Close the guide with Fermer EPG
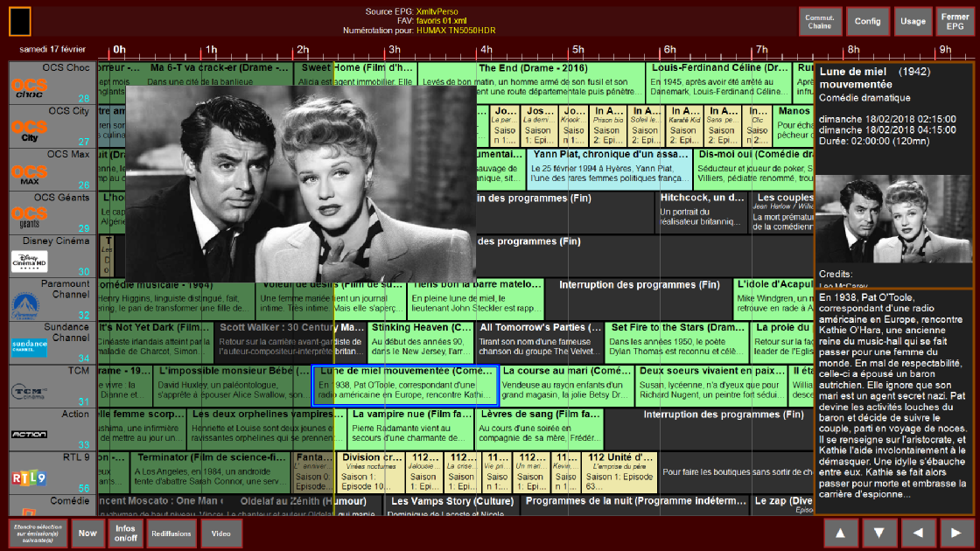Screen dimensions: 980x551 tap(955, 22)
